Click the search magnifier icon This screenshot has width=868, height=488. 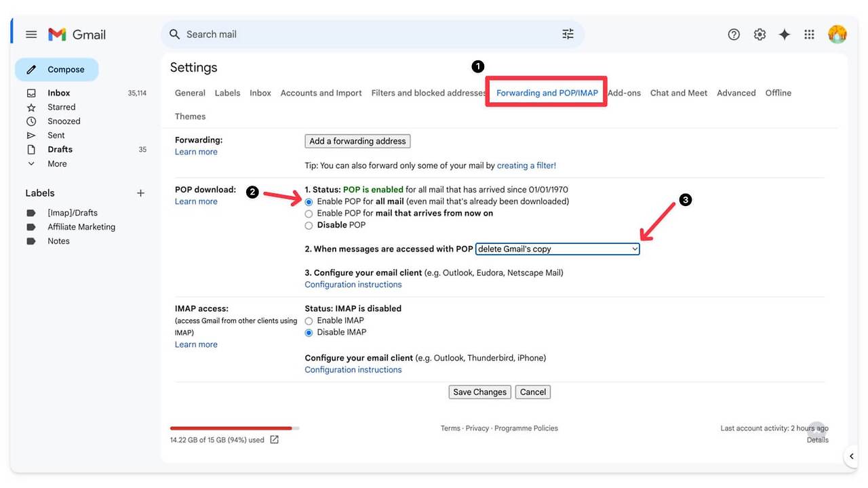[x=175, y=34]
